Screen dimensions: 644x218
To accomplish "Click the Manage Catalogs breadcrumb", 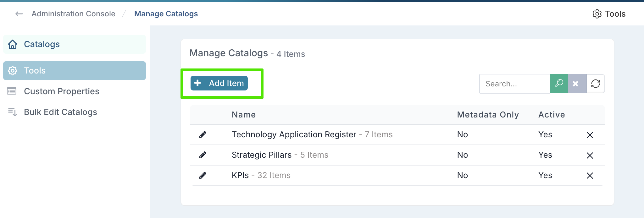I will 166,14.
